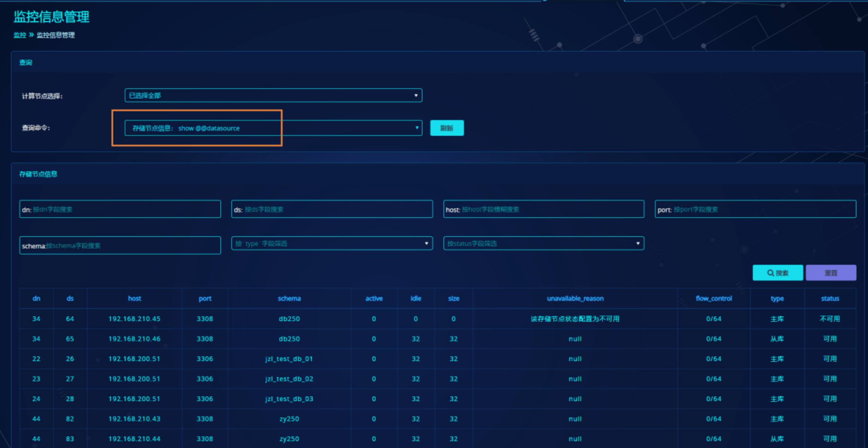Expand the 查询命令 show @@datasource dropdown

(273, 128)
